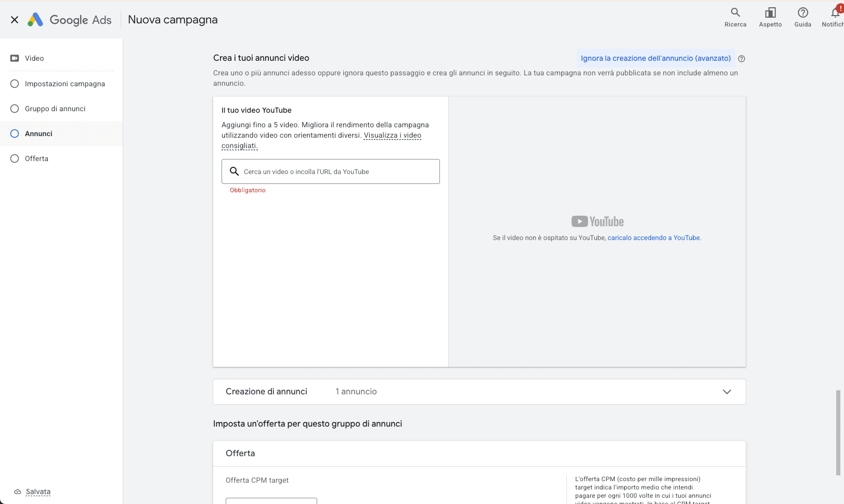The width and height of the screenshot is (844, 504).
Task: Click the Nuova campagna title
Action: (173, 20)
